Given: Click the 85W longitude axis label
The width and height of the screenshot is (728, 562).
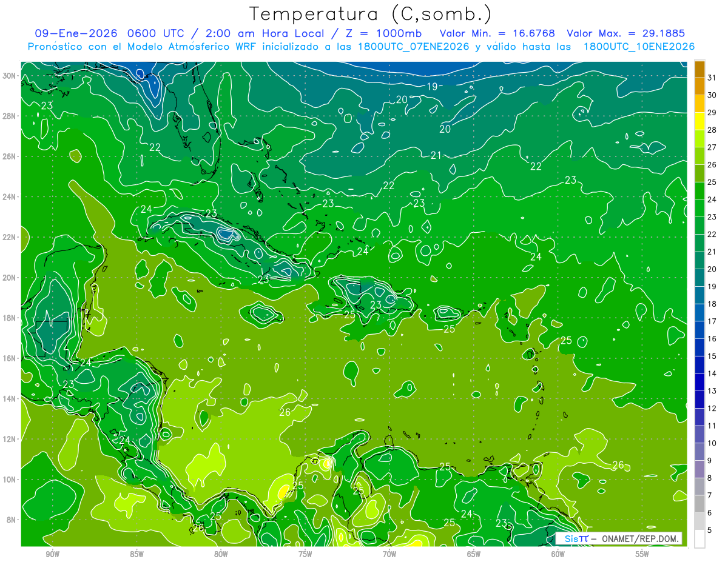Looking at the screenshot, I should 136,554.
